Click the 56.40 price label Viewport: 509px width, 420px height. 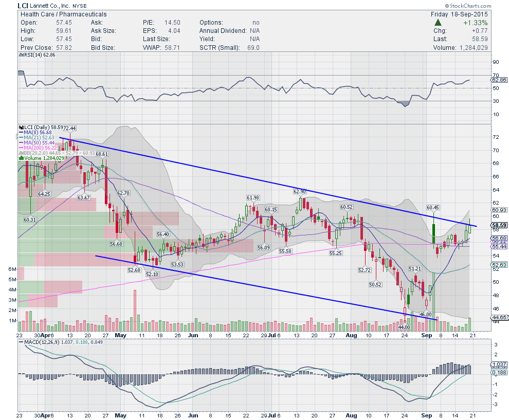[162, 234]
